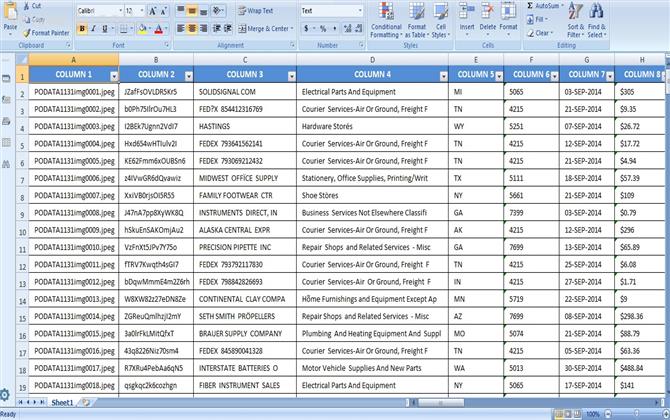Click the Select All corner button
670x420 pixels.
point(22,59)
